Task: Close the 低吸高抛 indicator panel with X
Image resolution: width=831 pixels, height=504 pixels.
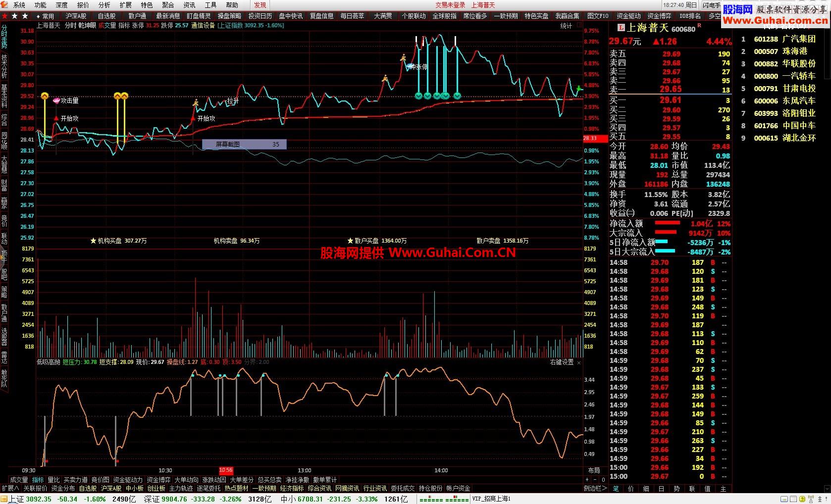Action: tap(579, 362)
